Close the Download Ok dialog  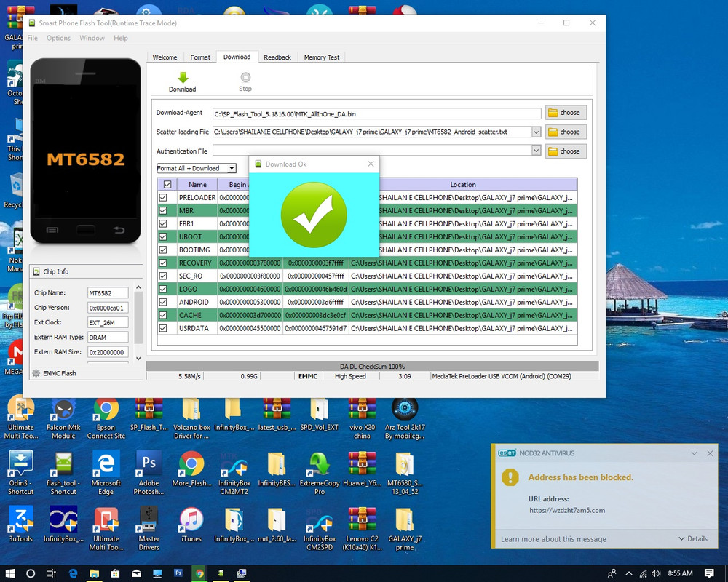[371, 164]
